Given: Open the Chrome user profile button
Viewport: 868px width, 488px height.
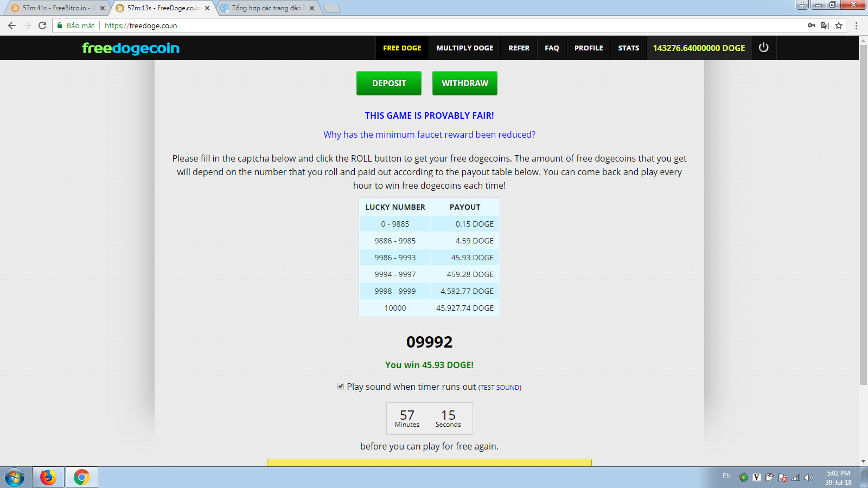Looking at the screenshot, I should point(802,5).
